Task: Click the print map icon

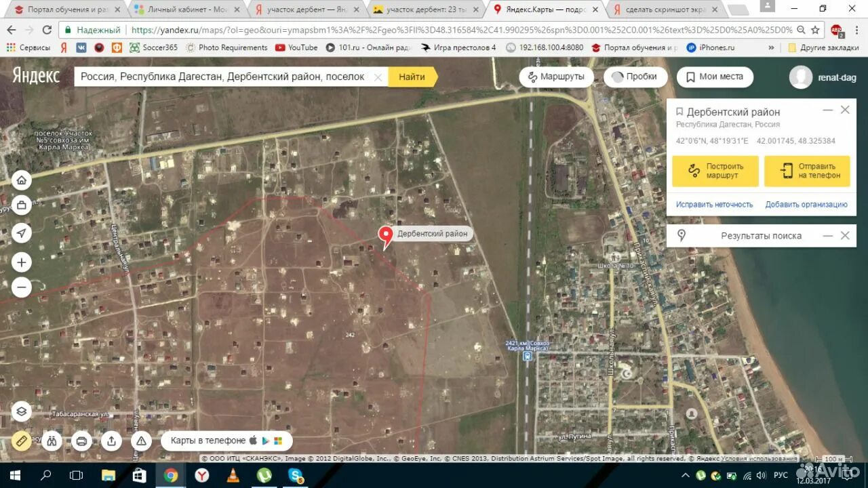Action: tap(81, 441)
